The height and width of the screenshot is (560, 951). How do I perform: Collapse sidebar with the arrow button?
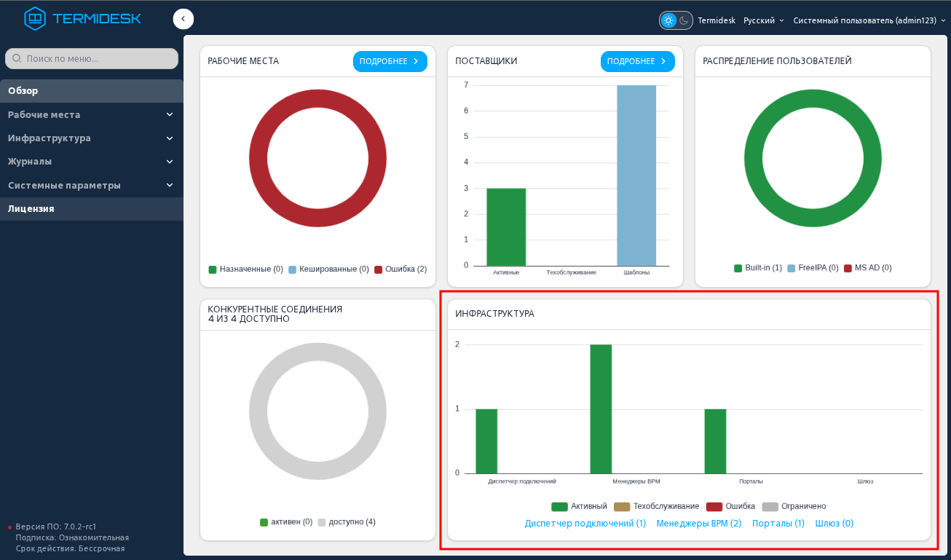184,19
